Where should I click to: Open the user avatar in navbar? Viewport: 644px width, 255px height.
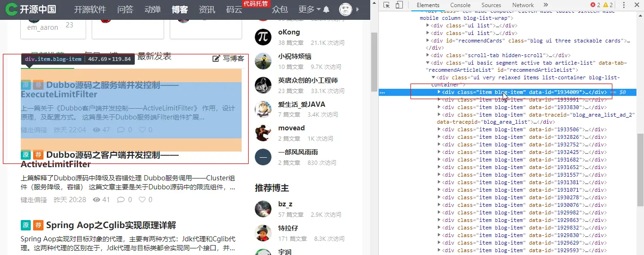[346, 9]
